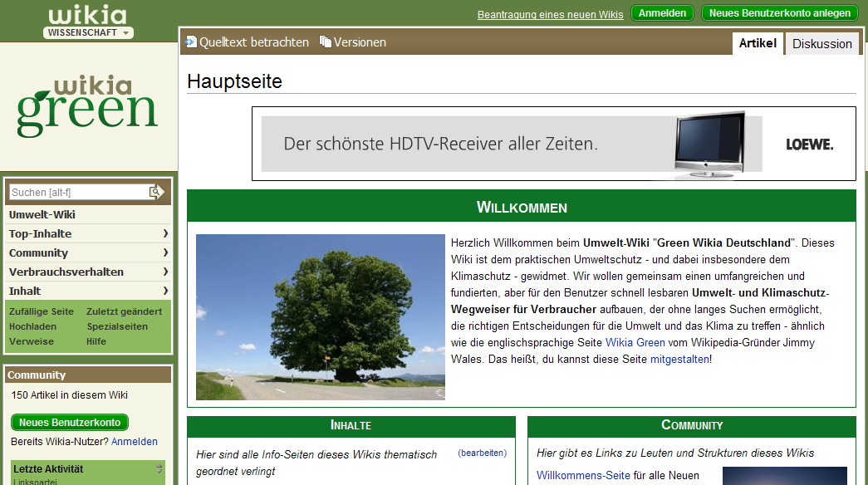Click the sidebar Anmelden link
Screen dimensions: 868x485
(135, 442)
